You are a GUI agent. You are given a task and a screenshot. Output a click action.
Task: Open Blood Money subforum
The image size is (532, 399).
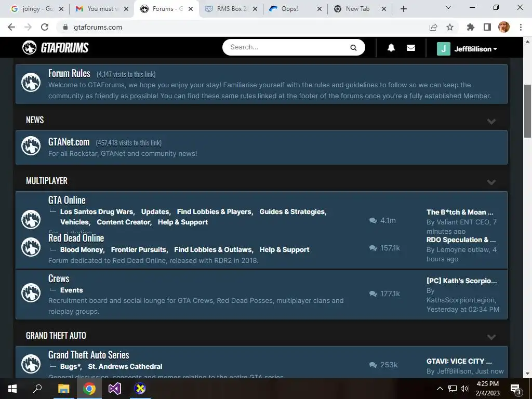coord(82,249)
